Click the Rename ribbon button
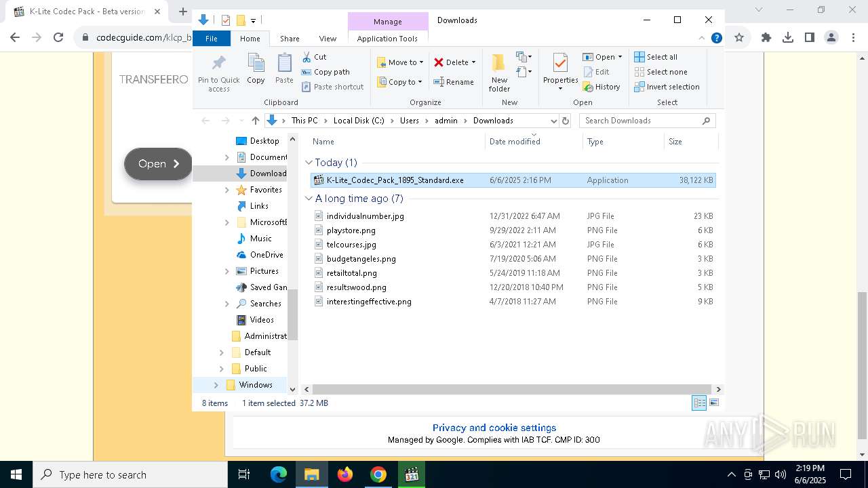This screenshot has height=488, width=868. 454,82
